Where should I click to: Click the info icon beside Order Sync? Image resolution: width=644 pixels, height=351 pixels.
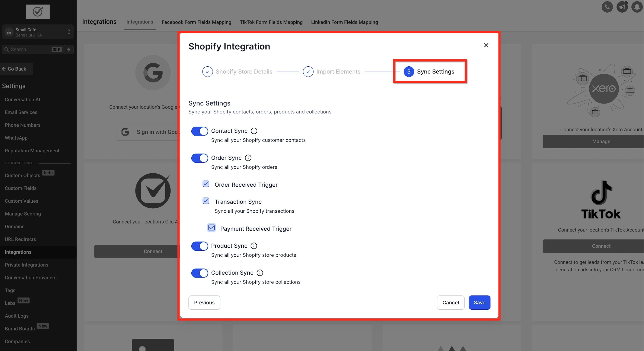pyautogui.click(x=248, y=158)
